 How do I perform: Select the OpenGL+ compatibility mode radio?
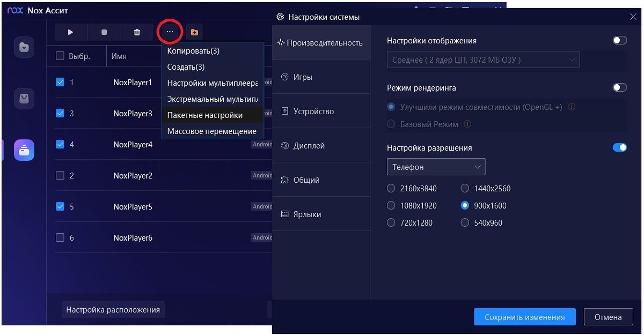click(391, 107)
